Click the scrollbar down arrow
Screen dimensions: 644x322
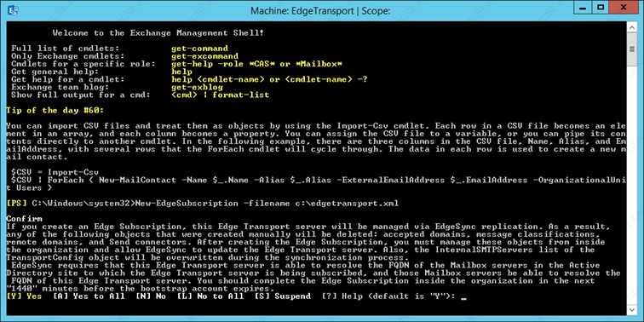(632, 308)
